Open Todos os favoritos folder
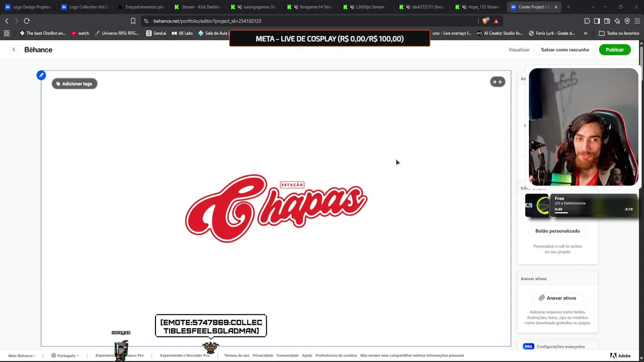 pyautogui.click(x=619, y=33)
